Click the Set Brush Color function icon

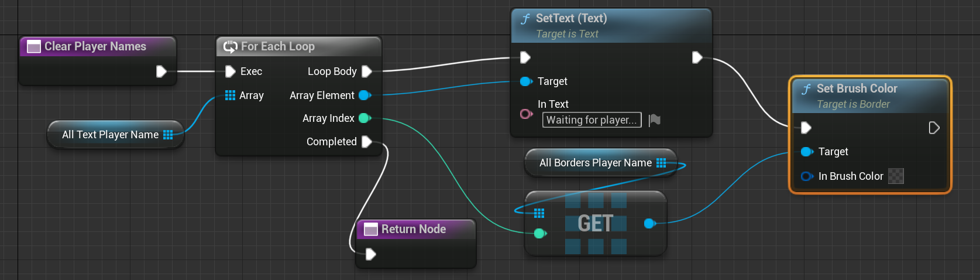806,89
